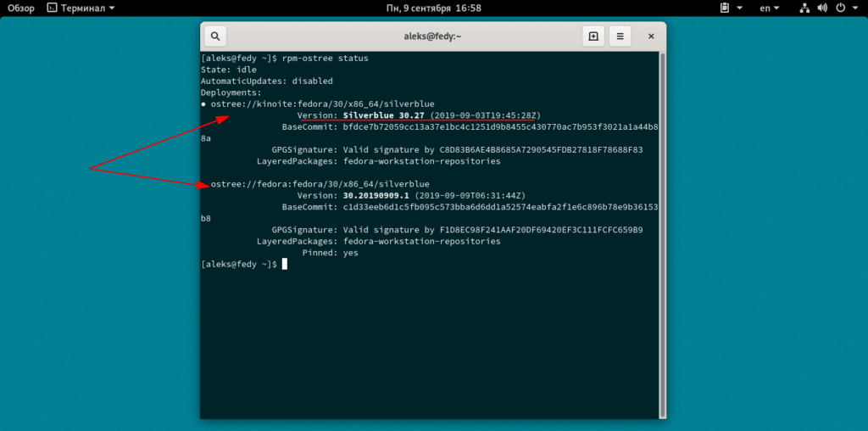Click the wired network status icon
Screen dimensions: 868x431
(x=805, y=8)
